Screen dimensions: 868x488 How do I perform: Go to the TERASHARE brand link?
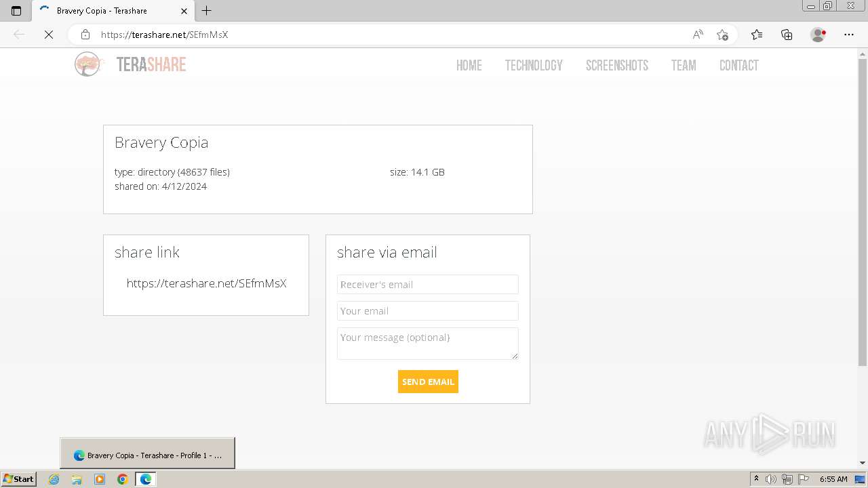(x=151, y=64)
